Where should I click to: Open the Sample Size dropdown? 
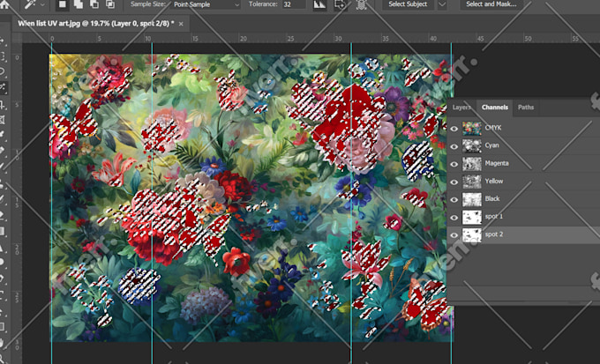[206, 4]
